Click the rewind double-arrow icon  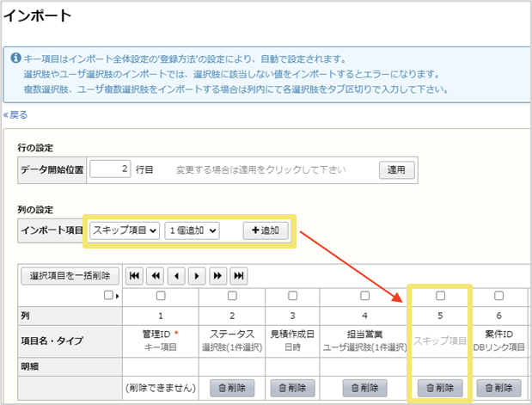156,276
